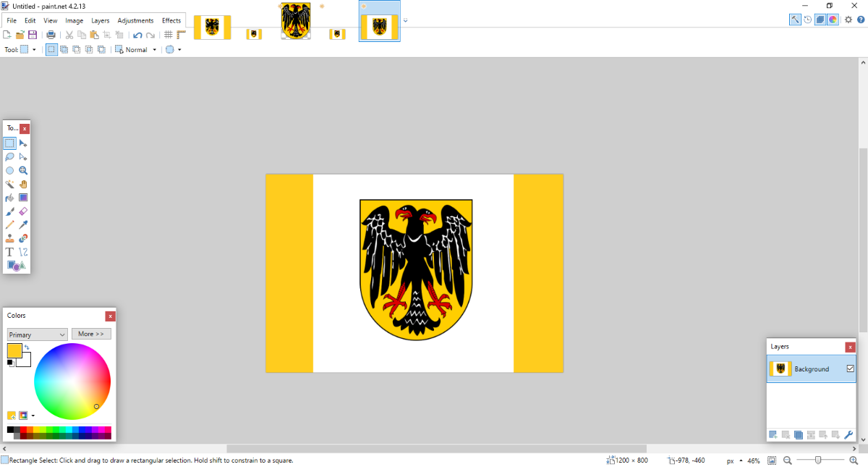Pick the Move Selection tool
The height and width of the screenshot is (467, 868).
[x=23, y=156]
